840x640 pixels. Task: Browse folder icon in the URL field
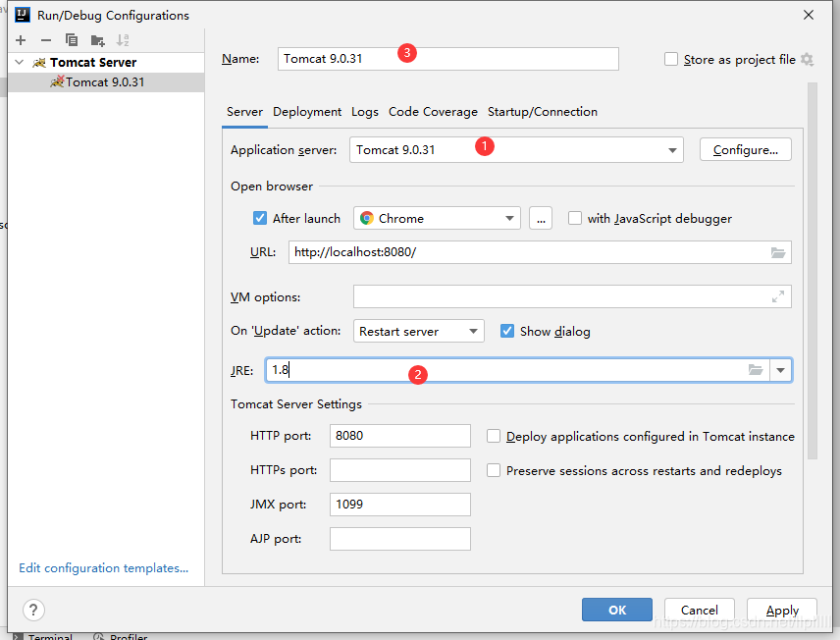pyautogui.click(x=778, y=252)
